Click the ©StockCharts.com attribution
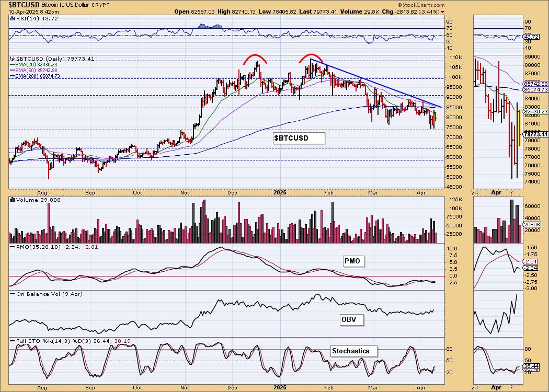Viewport: 549px width, 392px height. tap(421, 5)
